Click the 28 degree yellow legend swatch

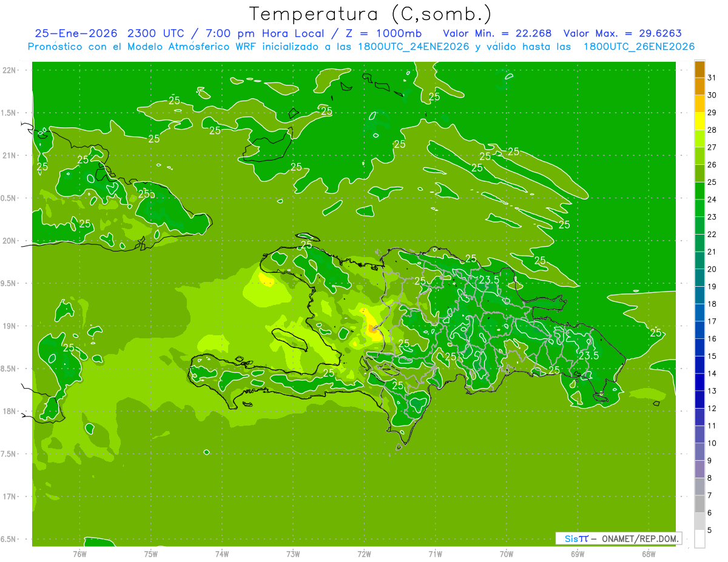point(699,121)
